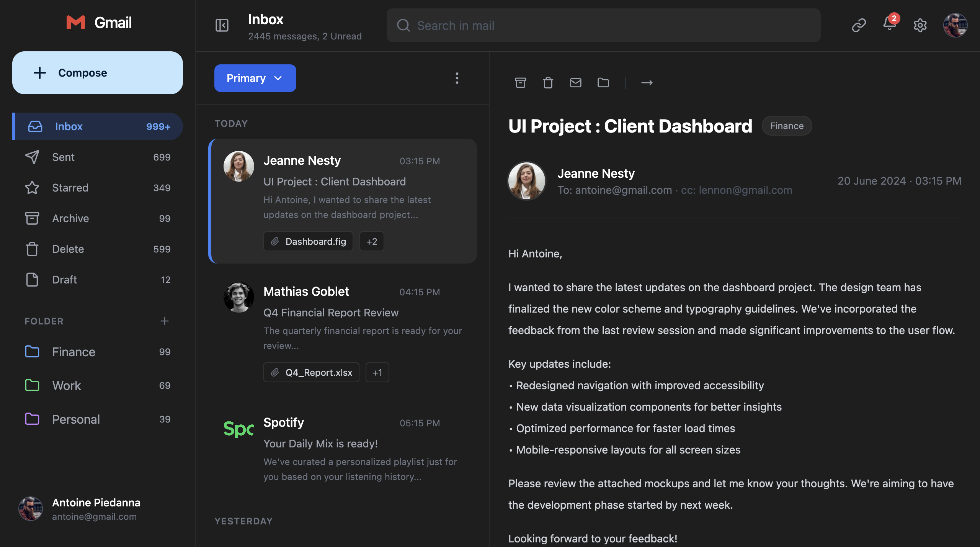Add a new folder with the plus icon

(165, 321)
